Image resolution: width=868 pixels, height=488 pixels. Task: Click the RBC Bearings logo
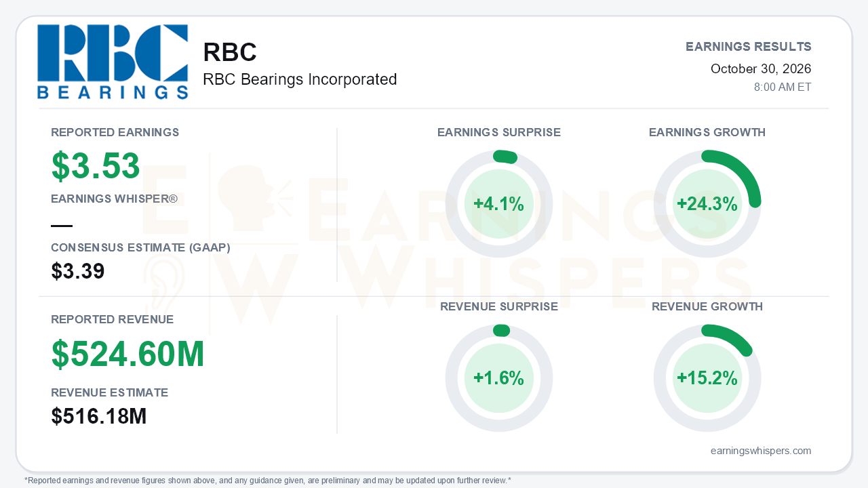[x=113, y=62]
